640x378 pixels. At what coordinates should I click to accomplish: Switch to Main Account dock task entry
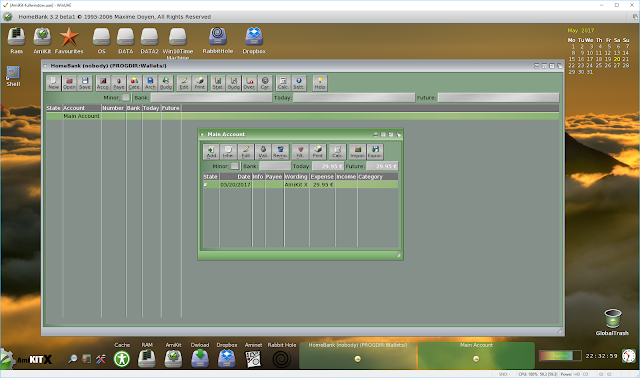476,355
